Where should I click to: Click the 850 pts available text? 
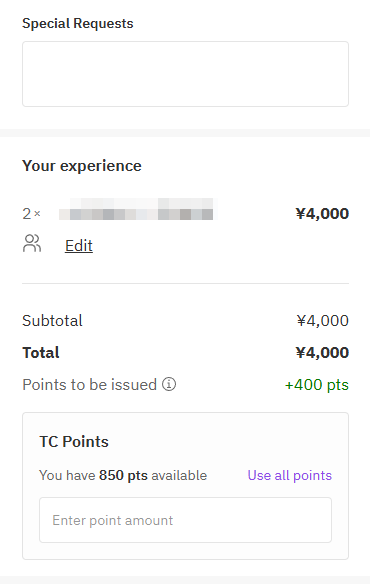point(153,475)
